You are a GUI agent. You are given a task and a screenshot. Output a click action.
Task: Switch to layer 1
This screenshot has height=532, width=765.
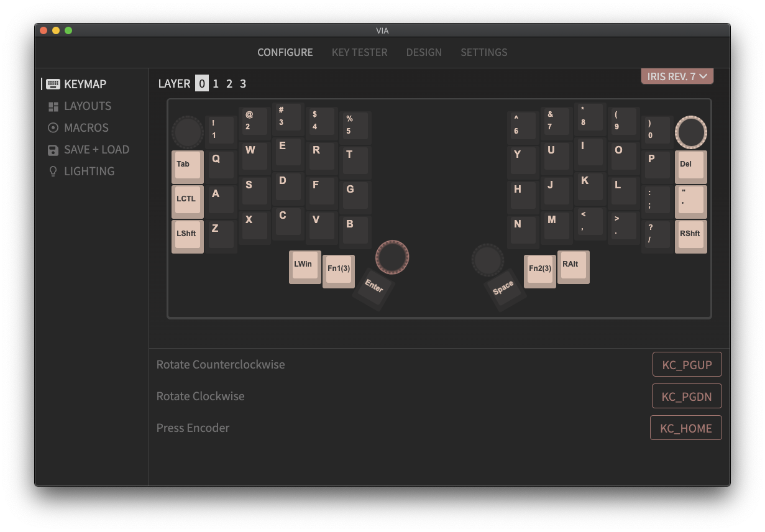(215, 83)
